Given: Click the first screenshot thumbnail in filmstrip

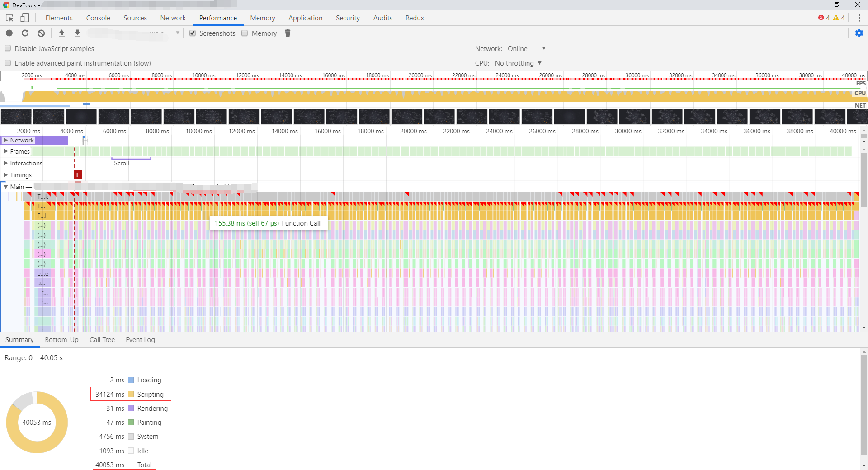Looking at the screenshot, I should pos(16,117).
